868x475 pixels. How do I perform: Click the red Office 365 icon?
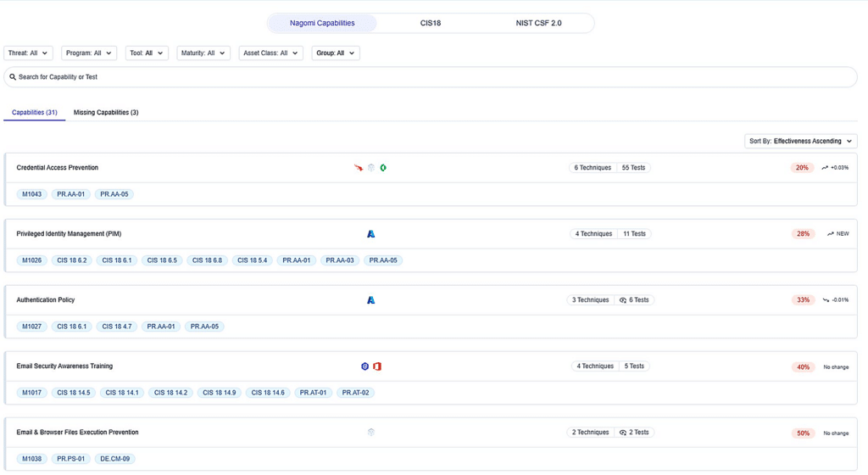[377, 366]
